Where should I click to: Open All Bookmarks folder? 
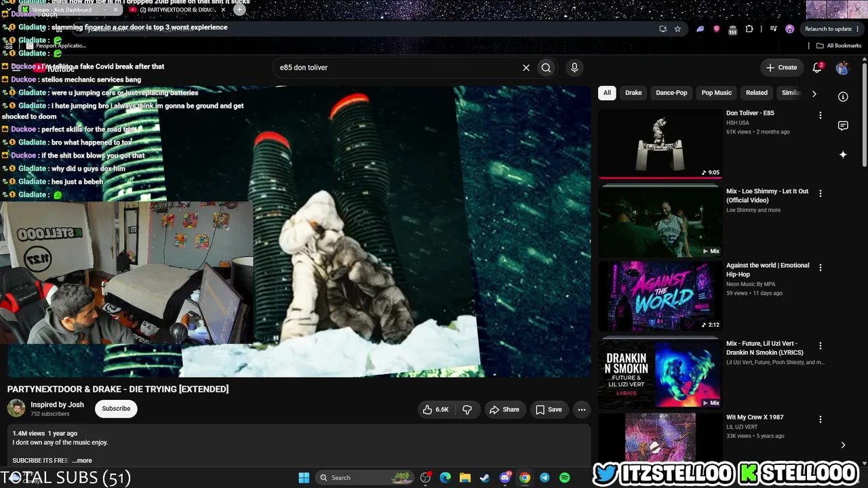(x=839, y=45)
